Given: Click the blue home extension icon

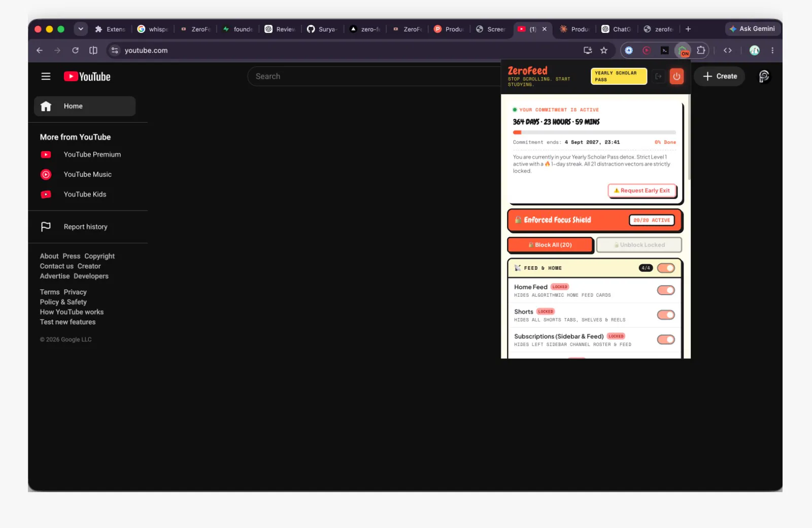Looking at the screenshot, I should (629, 50).
